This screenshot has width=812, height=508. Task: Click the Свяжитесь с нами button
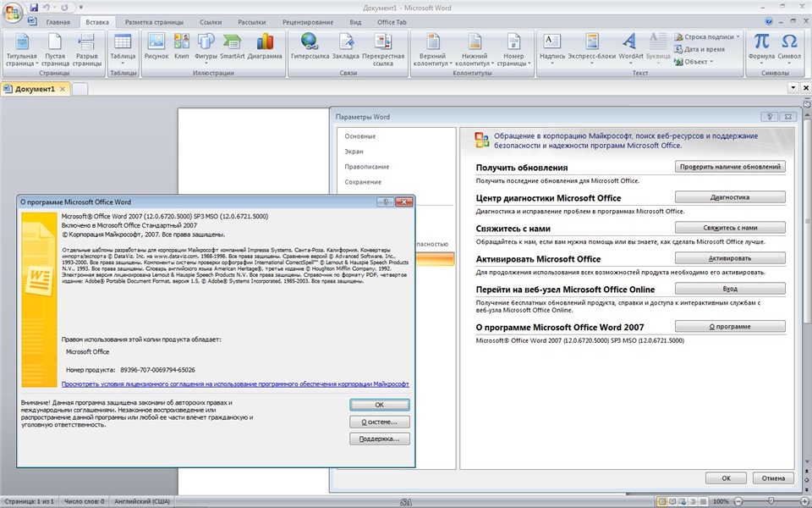pyautogui.click(x=730, y=228)
